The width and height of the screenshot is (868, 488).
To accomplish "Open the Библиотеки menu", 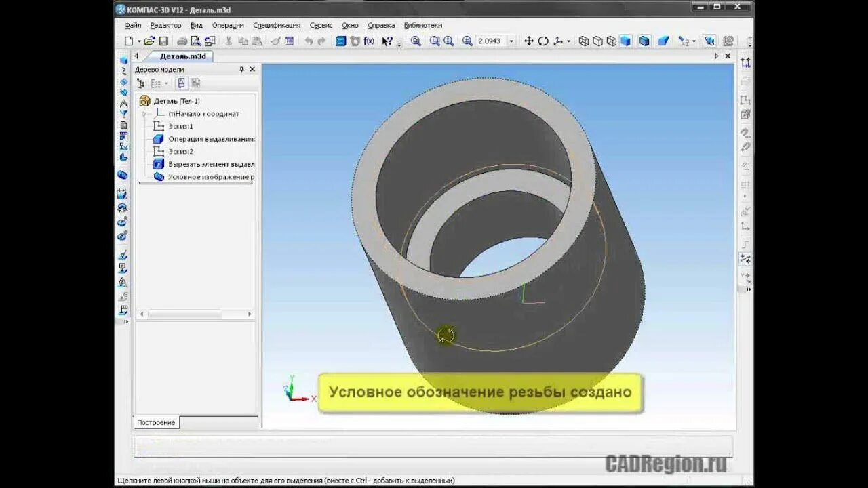I will 423,25.
